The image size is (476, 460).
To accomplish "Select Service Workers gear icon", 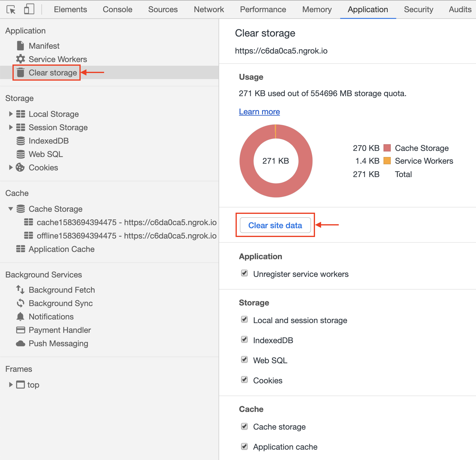I will coord(20,59).
